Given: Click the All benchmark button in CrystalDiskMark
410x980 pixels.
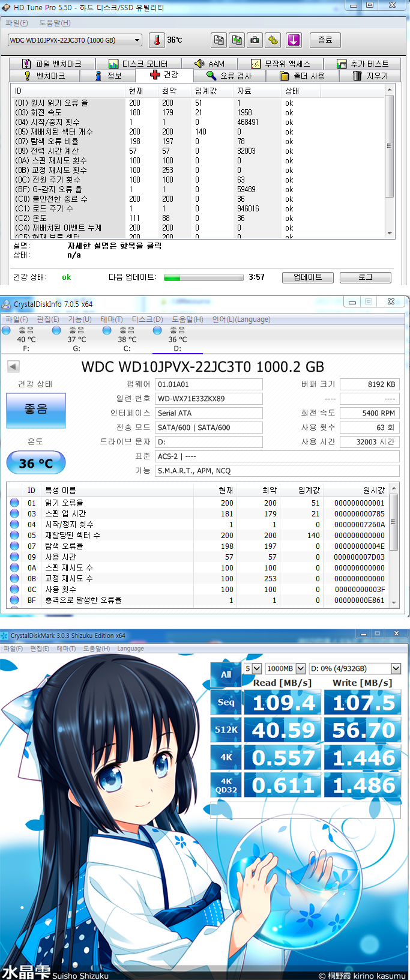Looking at the screenshot, I should (x=226, y=674).
